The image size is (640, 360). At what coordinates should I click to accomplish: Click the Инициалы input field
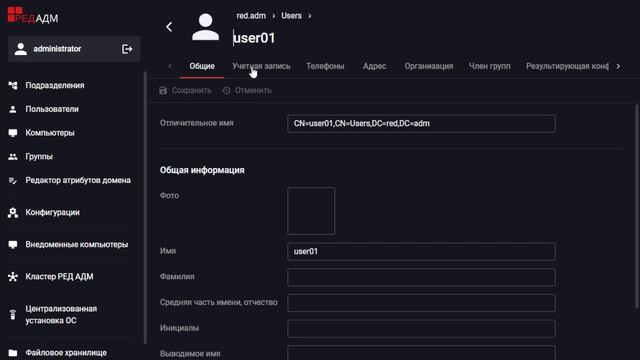click(x=421, y=329)
